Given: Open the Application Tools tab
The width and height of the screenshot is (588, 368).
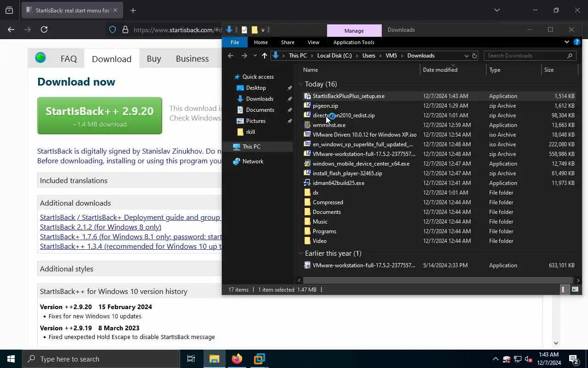Looking at the screenshot, I should (x=354, y=42).
